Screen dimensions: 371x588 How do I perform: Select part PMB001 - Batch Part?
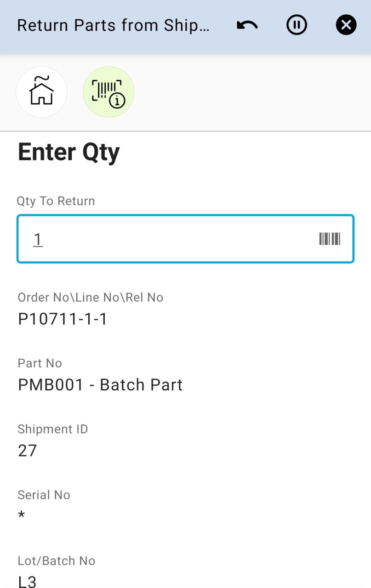100,384
